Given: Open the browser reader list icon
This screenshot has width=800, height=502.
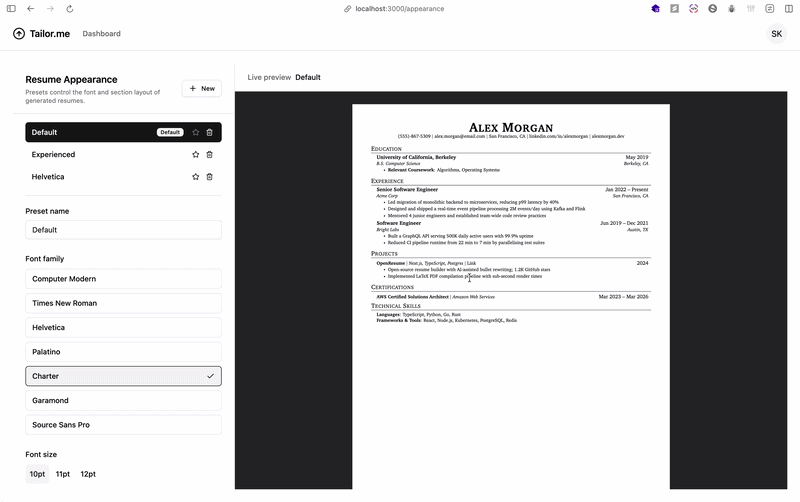Looking at the screenshot, I should point(770,9).
